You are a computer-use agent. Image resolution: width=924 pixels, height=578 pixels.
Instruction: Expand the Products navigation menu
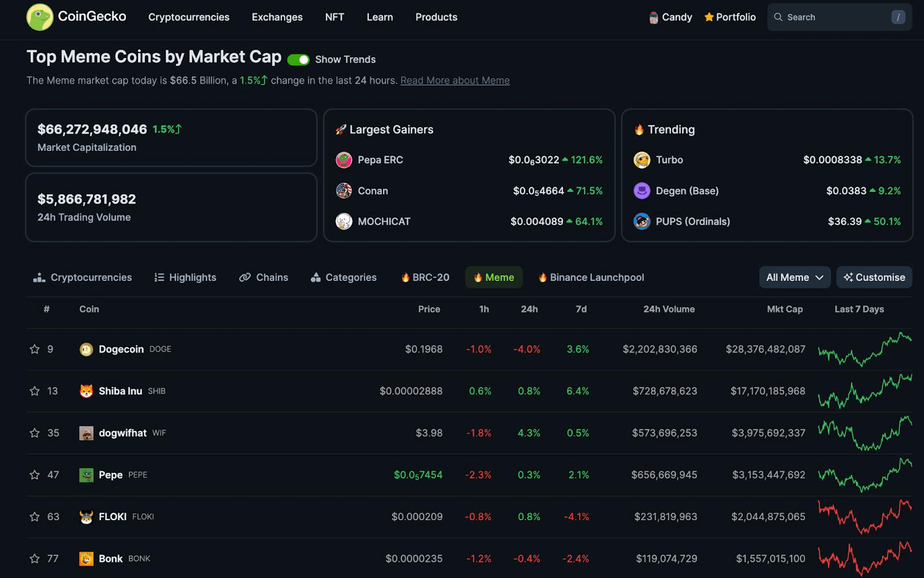pos(437,17)
